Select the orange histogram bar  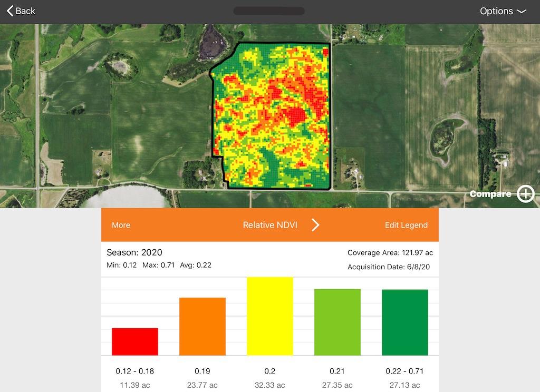coord(202,326)
